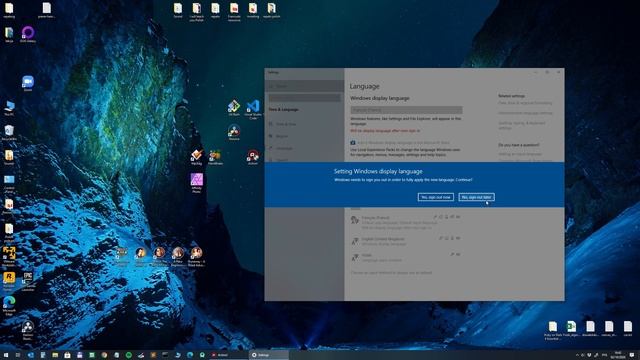Open the Affinity Photo desktop shortcut
The width and height of the screenshot is (640, 360).
pos(196,183)
